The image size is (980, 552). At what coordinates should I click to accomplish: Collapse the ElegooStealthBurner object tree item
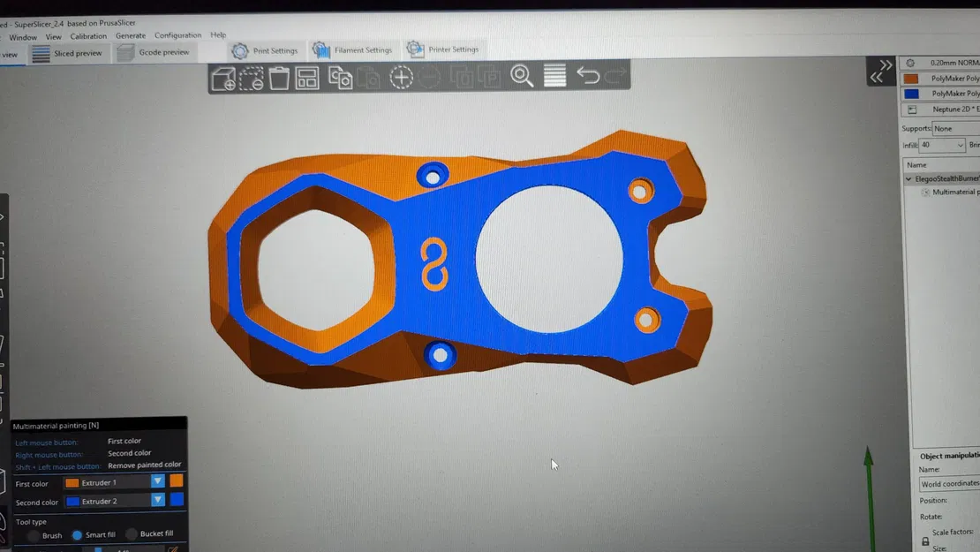pos(908,178)
